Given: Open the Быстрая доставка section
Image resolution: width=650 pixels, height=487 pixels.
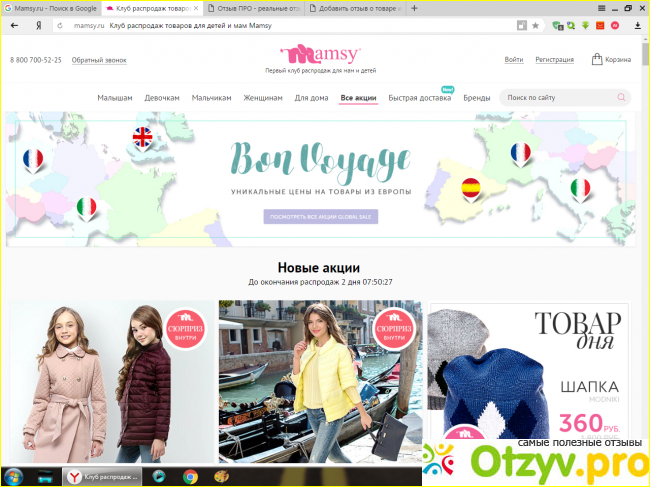Looking at the screenshot, I should tap(418, 98).
